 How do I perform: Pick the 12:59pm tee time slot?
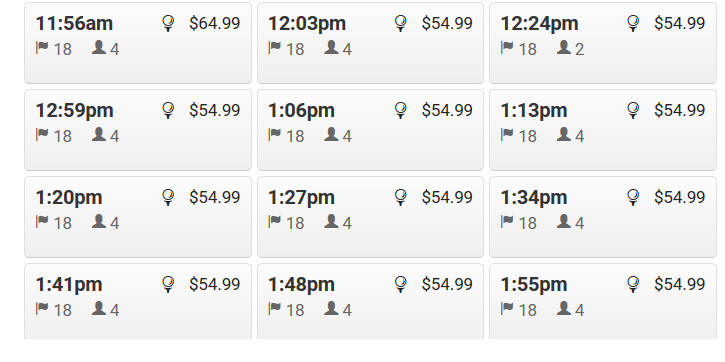[138, 130]
